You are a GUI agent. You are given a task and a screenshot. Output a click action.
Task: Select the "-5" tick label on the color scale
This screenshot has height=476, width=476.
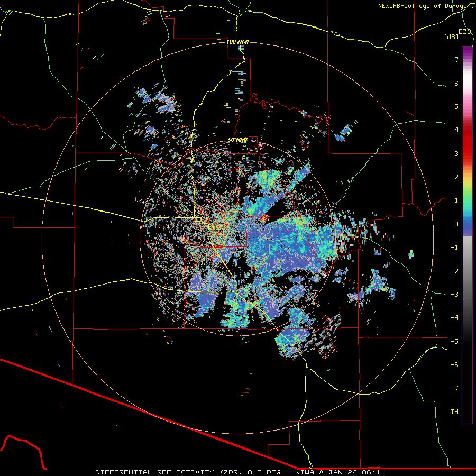coord(454,342)
